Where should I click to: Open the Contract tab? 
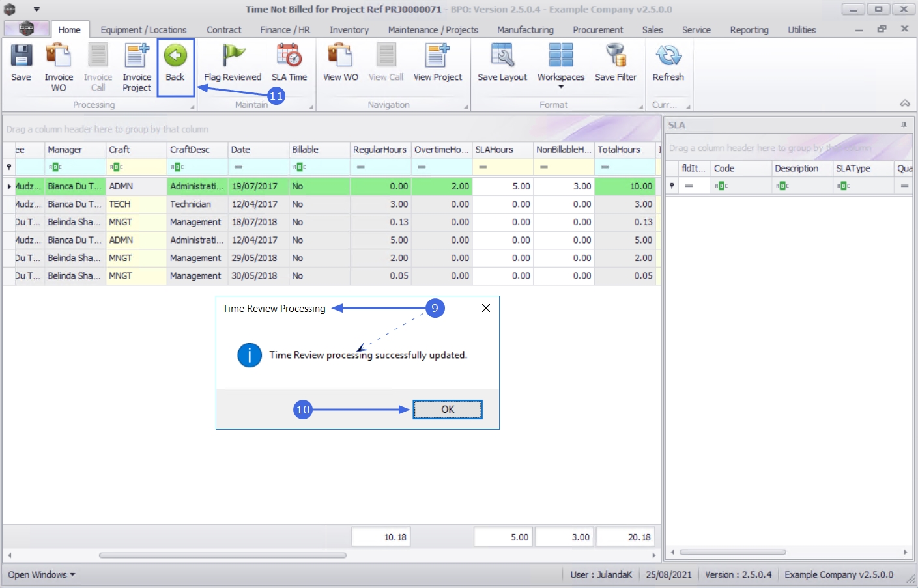(x=224, y=30)
